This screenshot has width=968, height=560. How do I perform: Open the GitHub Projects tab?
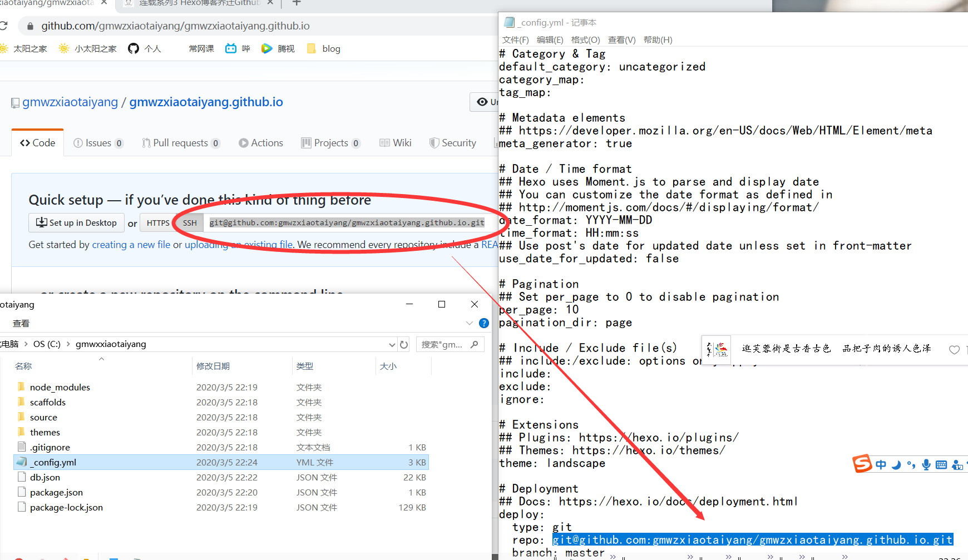(x=331, y=143)
